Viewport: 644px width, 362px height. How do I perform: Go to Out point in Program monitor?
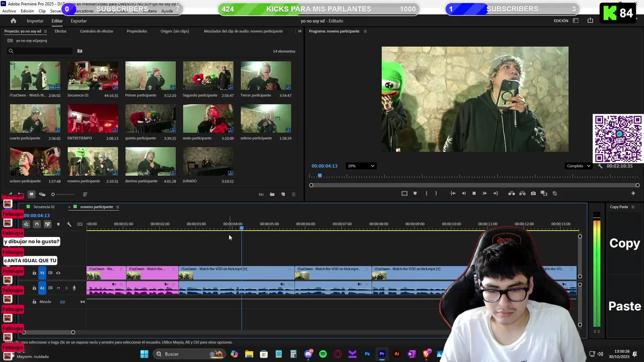pos(496,194)
